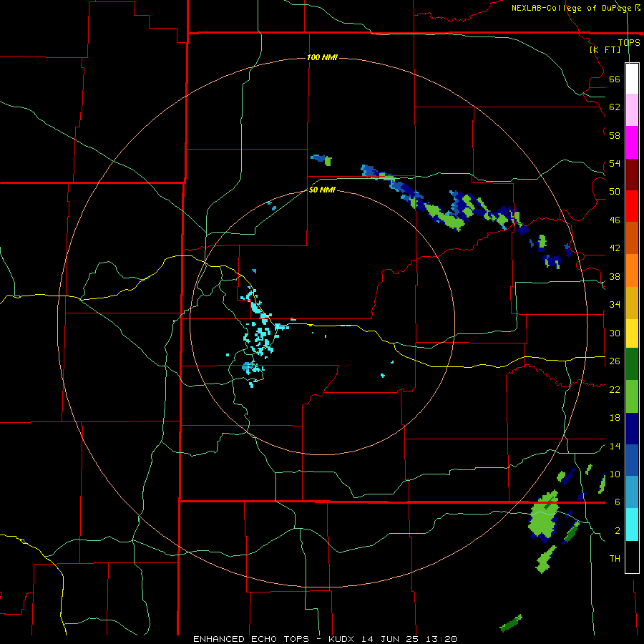Screen dimensions: 644x644
Task: Click the TH threshold label on the legend
Action: 615,559
